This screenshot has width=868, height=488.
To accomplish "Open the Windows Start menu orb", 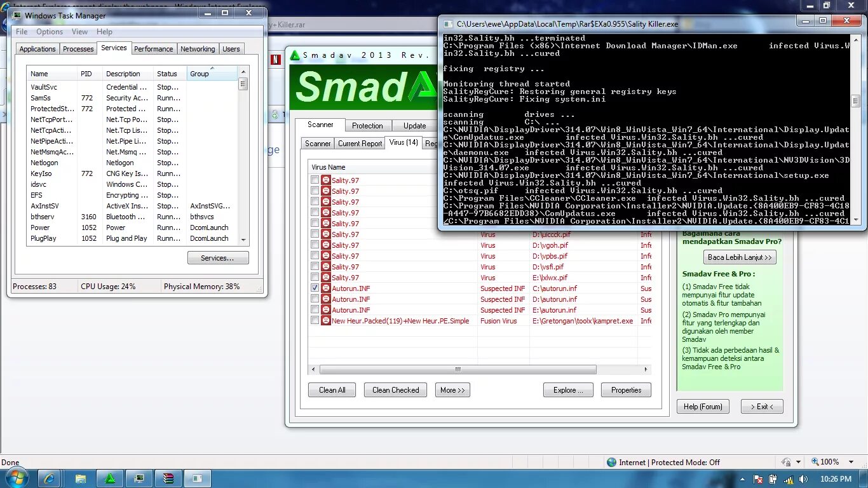I will coord(17,478).
